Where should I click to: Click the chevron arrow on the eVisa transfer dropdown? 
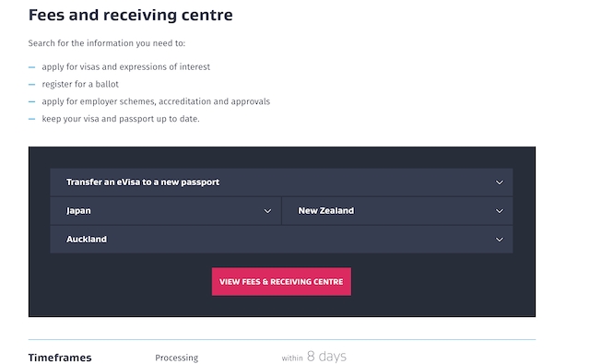tap(500, 182)
